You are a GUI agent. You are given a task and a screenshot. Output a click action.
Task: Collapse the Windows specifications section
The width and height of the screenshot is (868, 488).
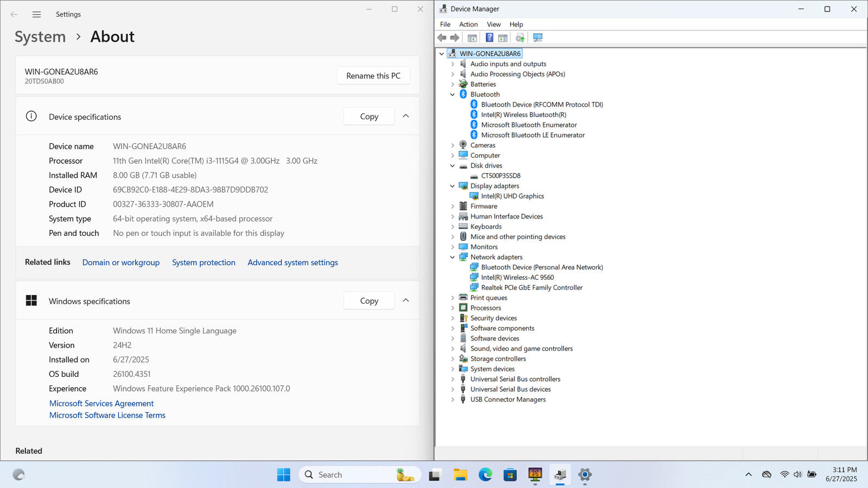tap(406, 301)
